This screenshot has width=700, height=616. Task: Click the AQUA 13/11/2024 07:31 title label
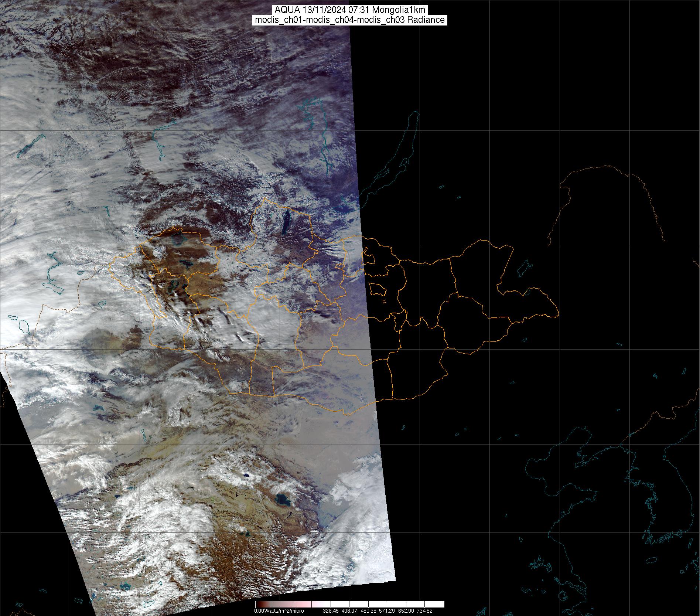[350, 10]
